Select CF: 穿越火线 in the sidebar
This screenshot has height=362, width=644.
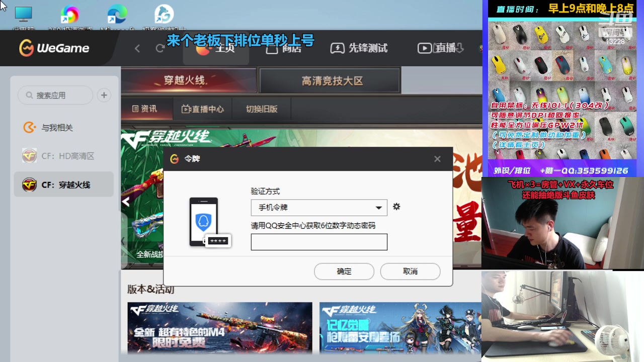[64, 185]
